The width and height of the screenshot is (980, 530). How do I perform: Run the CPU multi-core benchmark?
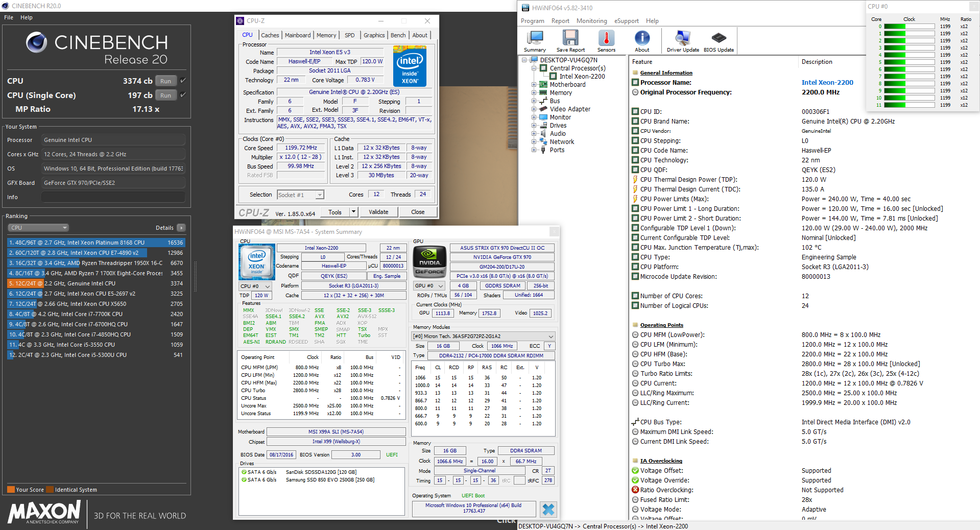[166, 81]
